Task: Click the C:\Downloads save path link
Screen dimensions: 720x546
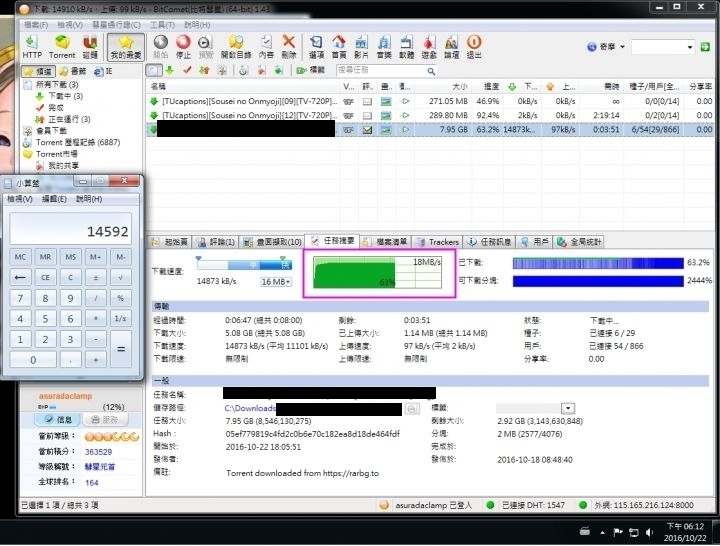Action: (x=249, y=408)
